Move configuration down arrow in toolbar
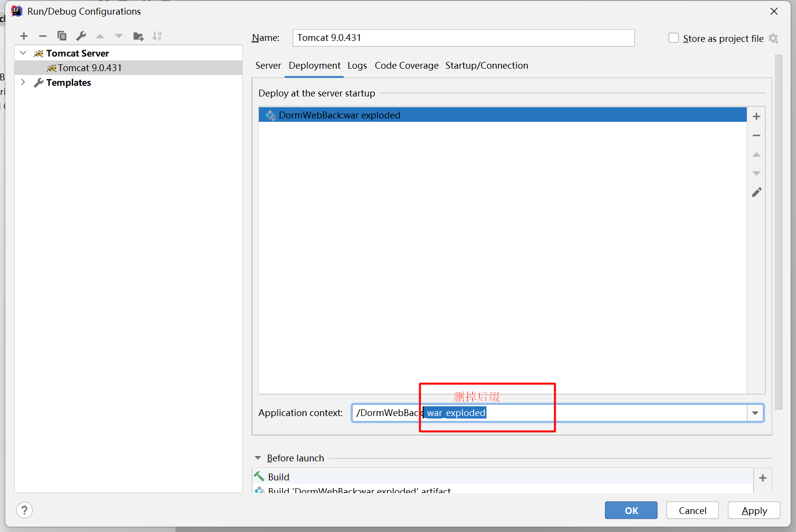 click(x=119, y=36)
